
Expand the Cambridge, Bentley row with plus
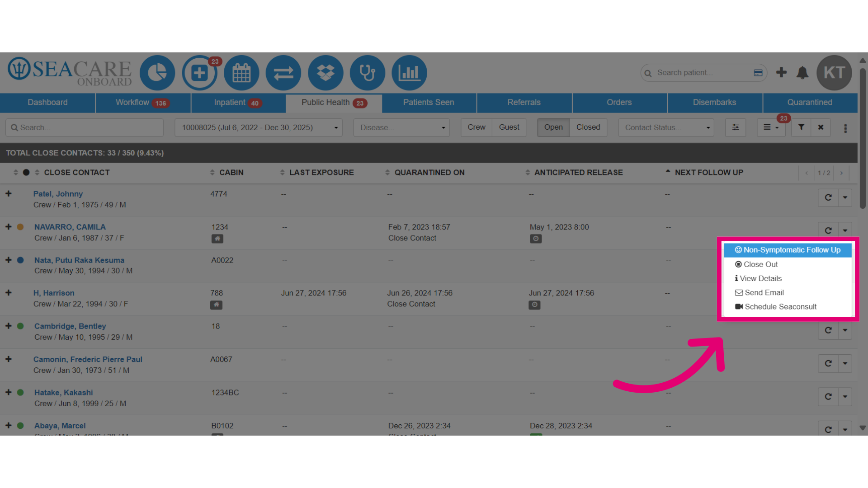click(x=9, y=326)
